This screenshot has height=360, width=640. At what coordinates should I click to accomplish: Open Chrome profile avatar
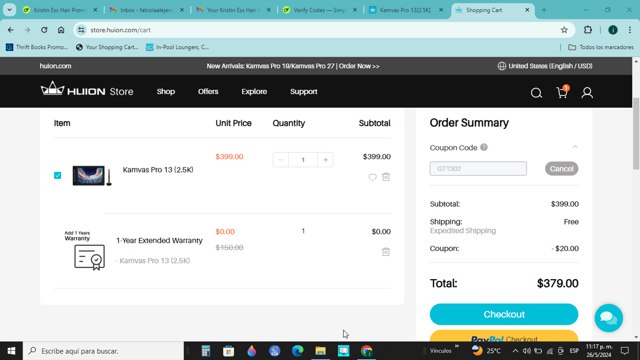coord(613,30)
